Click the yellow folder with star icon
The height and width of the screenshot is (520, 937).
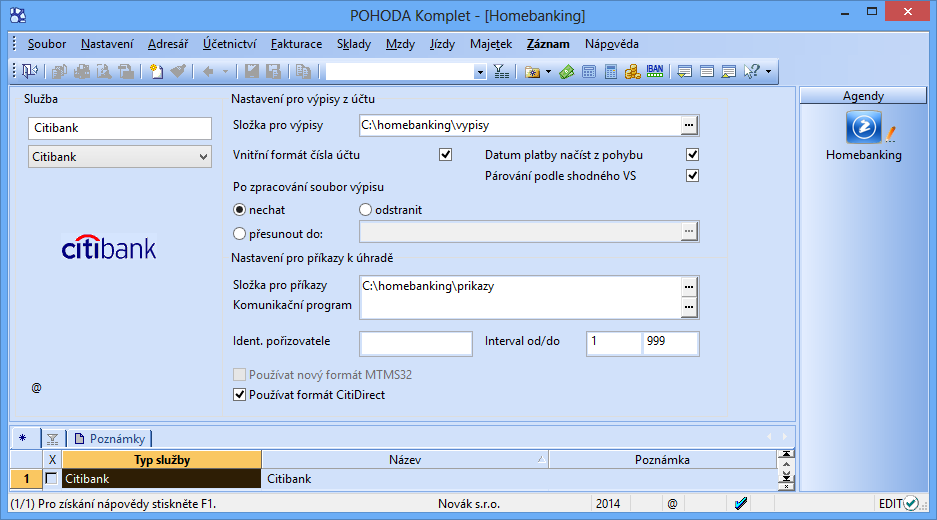click(532, 72)
